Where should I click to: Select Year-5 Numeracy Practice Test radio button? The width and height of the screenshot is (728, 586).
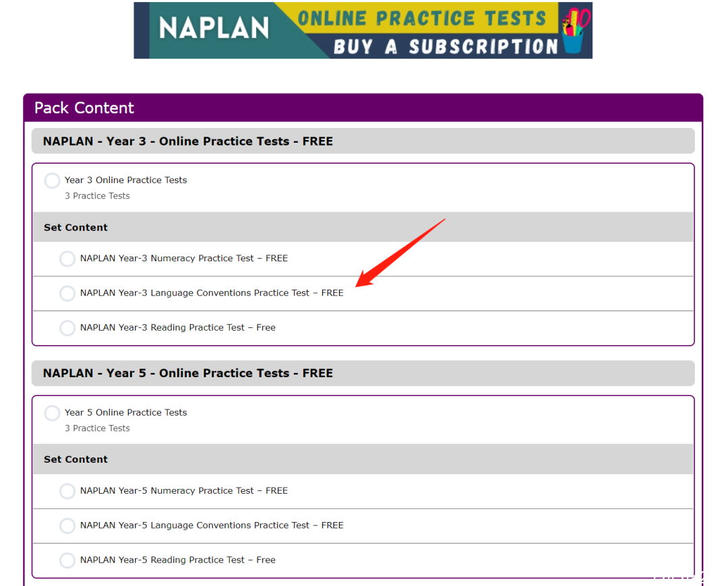click(x=67, y=491)
